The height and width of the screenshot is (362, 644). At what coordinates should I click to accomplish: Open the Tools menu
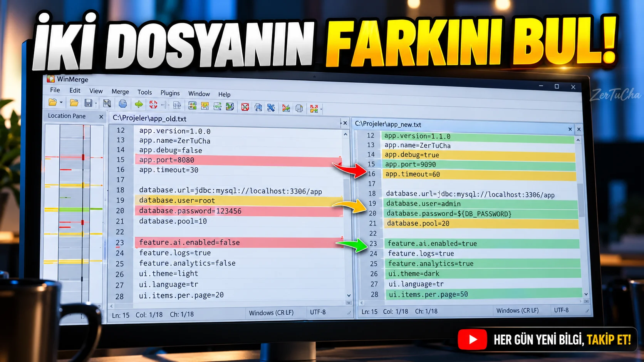coord(145,92)
